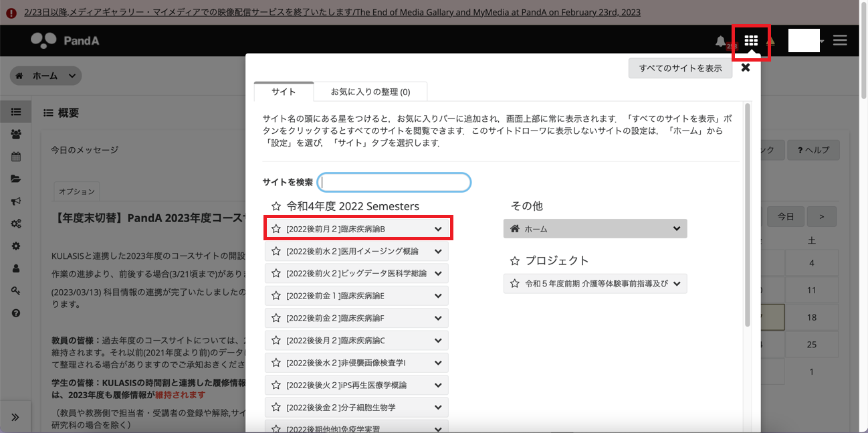
Task: Click すべてのサイトを表示 button
Action: (680, 68)
